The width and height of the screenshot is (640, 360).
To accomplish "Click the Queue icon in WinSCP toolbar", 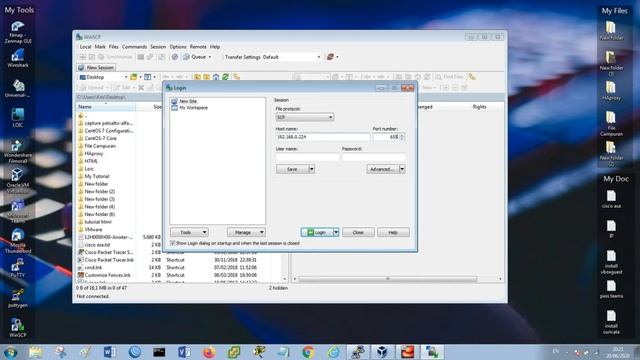I will point(194,57).
